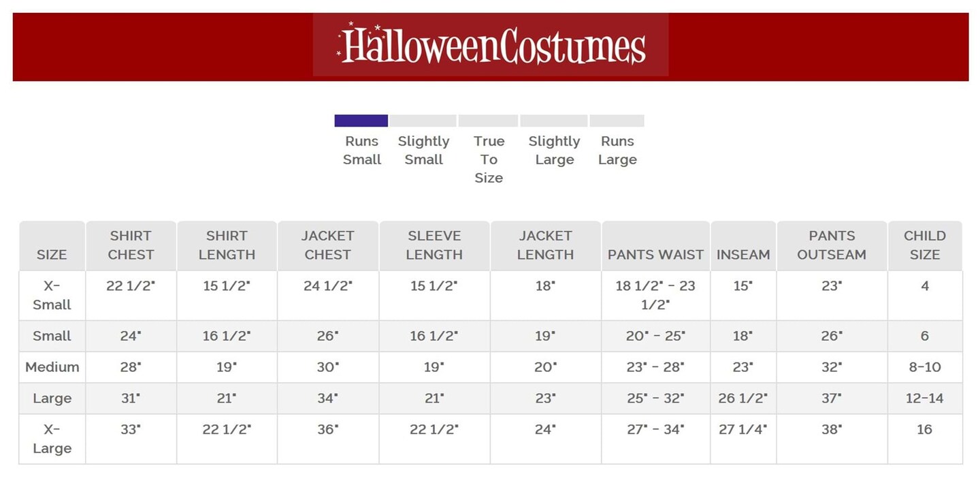Click the Runs Large fit bar segment
980x483 pixels.
[617, 121]
